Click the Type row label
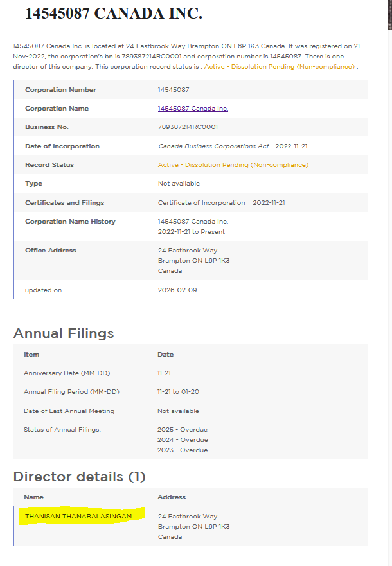The height and width of the screenshot is (566, 392). tap(33, 184)
